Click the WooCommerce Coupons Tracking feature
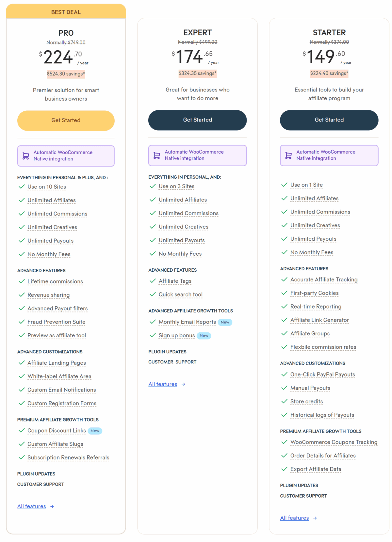 [x=334, y=442]
